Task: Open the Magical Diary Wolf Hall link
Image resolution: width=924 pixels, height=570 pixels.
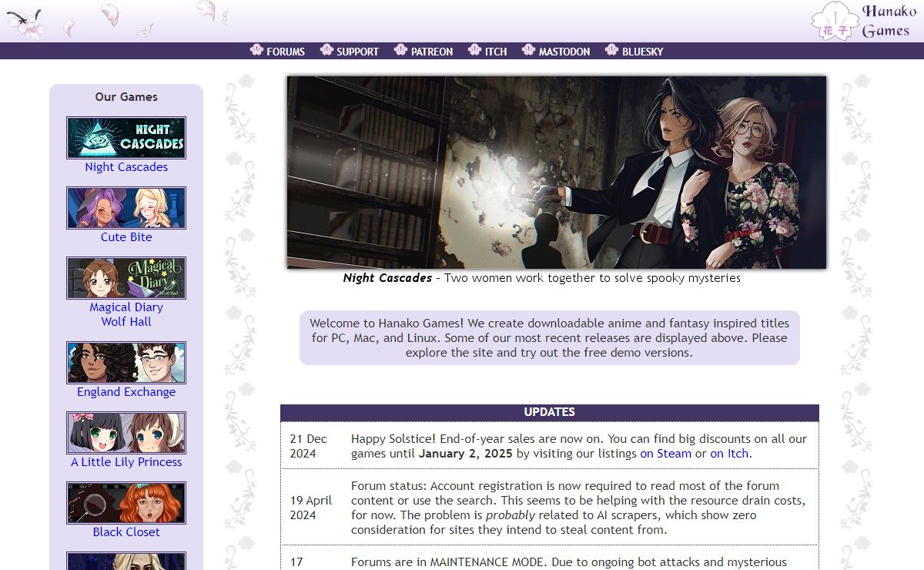Action: 126,314
